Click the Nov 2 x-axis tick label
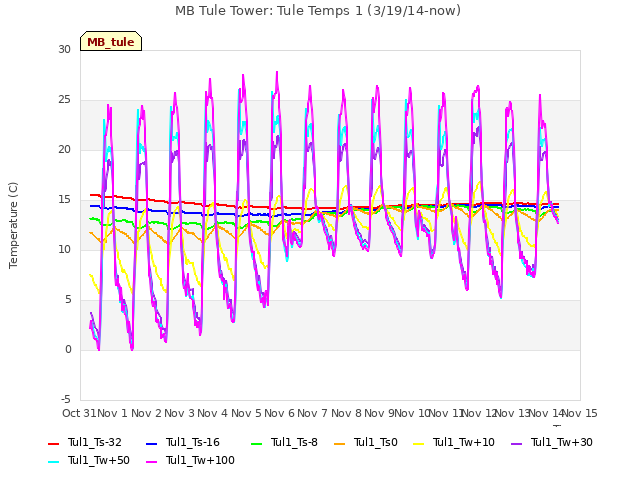Image resolution: width=640 pixels, height=480 pixels. point(147,413)
